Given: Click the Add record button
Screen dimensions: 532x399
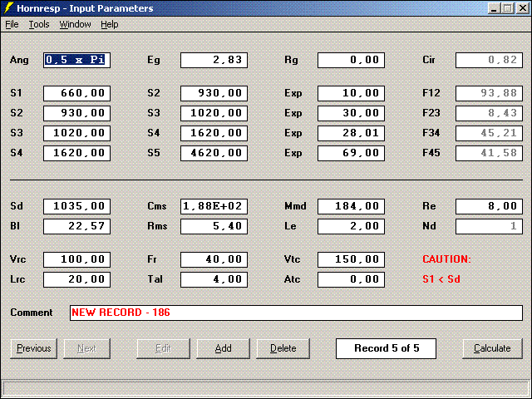Looking at the screenshot, I should pos(224,348).
